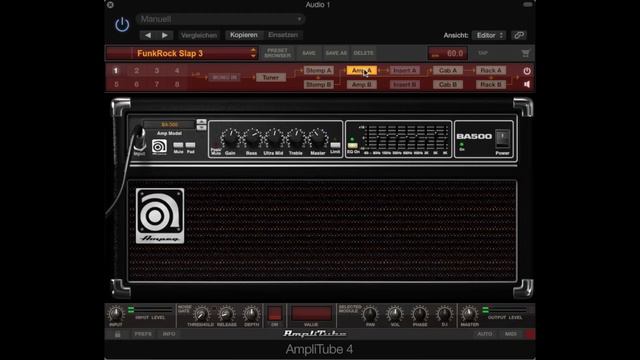Switch to the Rack B module
640x360 pixels.
tap(491, 84)
